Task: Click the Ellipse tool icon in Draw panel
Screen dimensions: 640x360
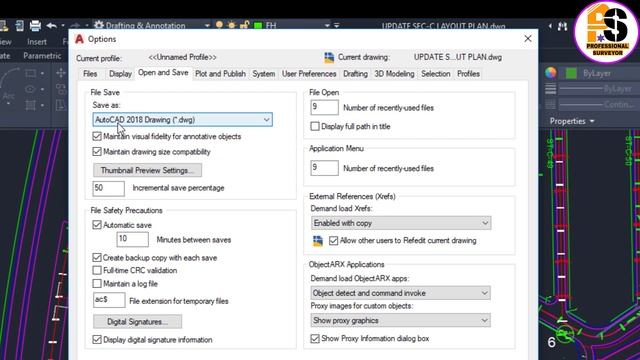Action: coord(30,89)
